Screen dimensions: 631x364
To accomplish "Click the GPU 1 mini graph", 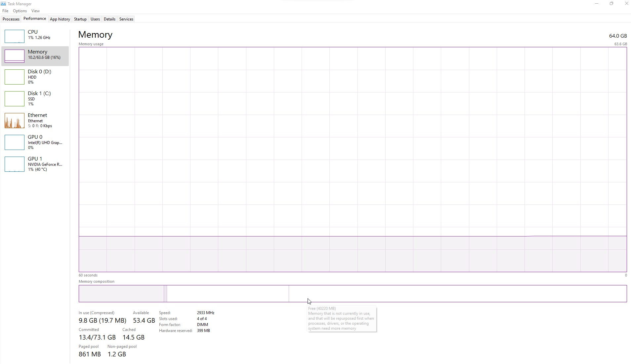I will click(x=15, y=164).
